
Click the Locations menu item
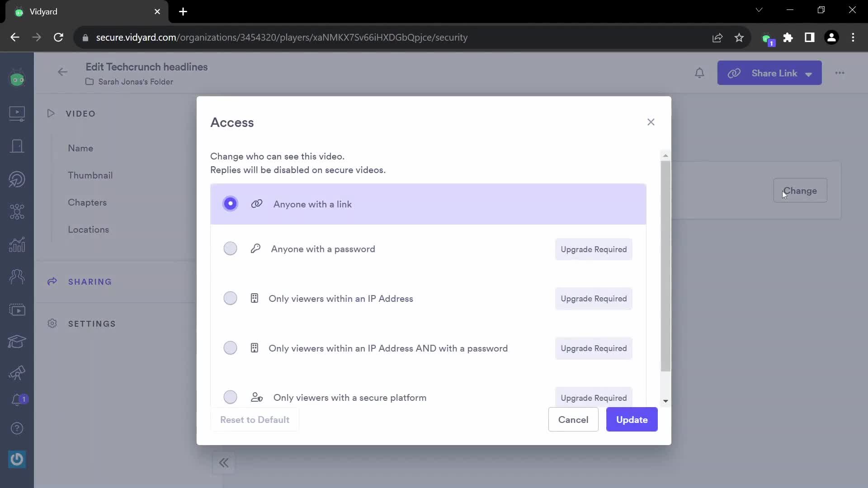pos(88,230)
